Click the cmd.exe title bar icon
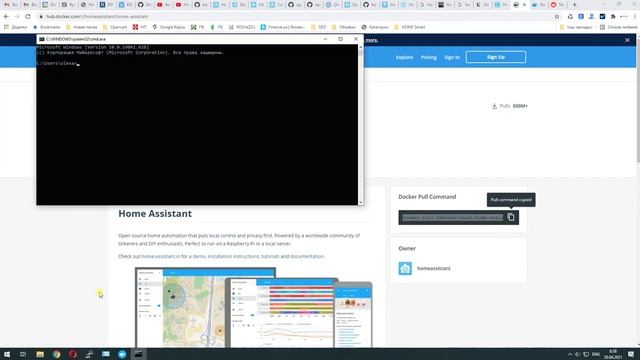Image resolution: width=640 pixels, height=360 pixels. pyautogui.click(x=42, y=39)
